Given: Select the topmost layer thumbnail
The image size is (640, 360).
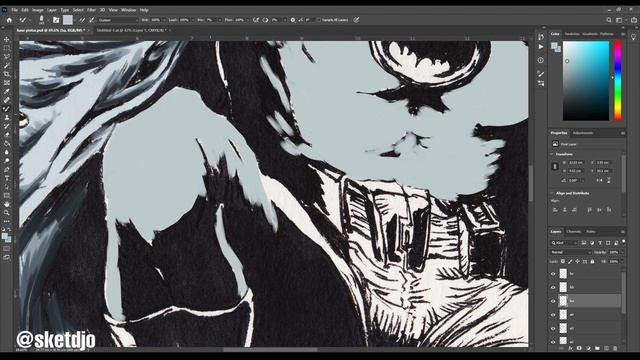Looking at the screenshot, I should (x=563, y=274).
